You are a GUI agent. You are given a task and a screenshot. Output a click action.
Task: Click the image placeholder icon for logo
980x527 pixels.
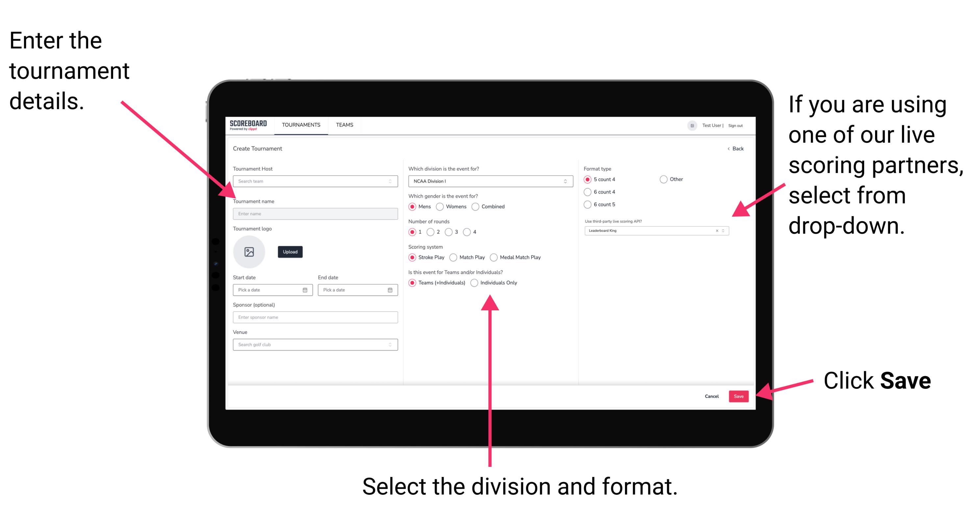249,252
